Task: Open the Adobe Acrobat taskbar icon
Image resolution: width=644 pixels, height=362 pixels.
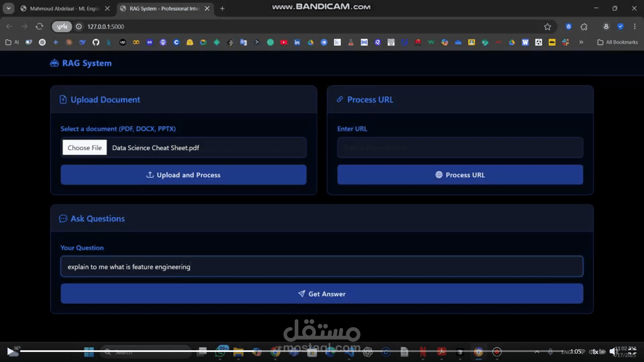Action: pos(441,352)
